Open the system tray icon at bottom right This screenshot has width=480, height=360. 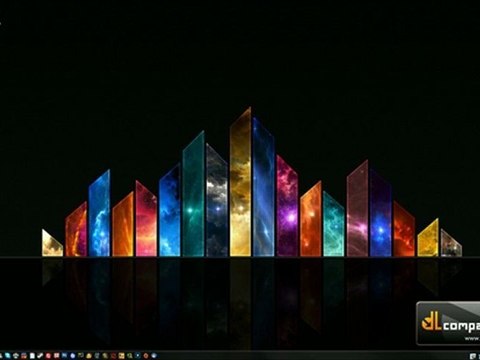[x=472, y=356]
